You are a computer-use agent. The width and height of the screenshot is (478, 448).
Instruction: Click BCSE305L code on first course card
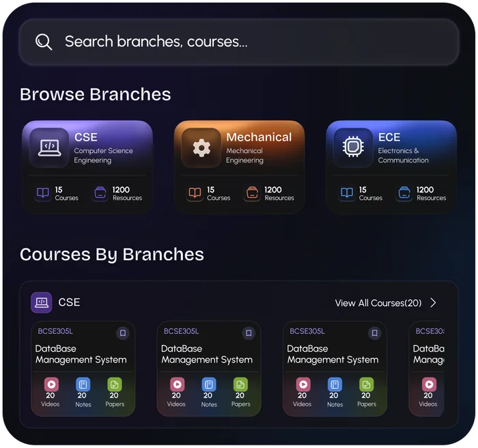55,331
